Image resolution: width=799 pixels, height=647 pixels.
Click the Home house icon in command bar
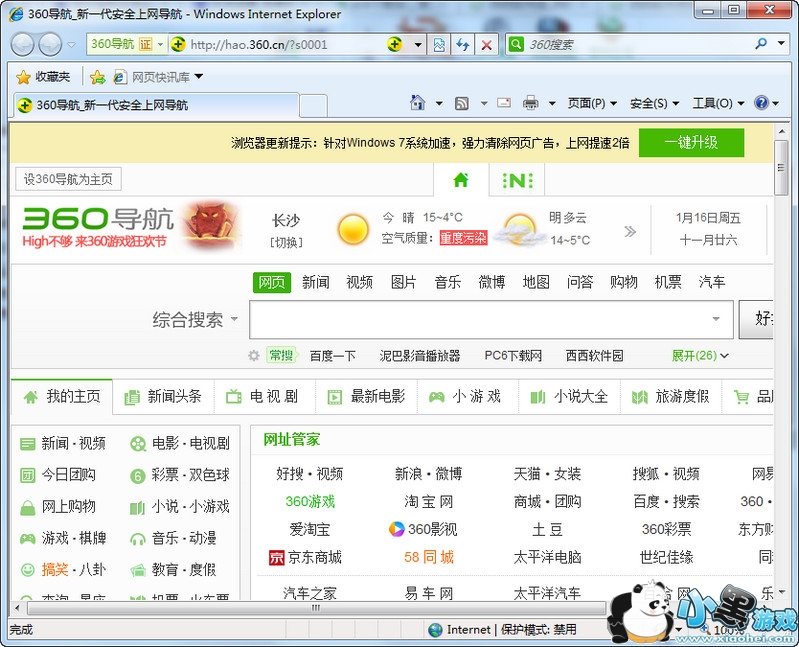coord(417,103)
